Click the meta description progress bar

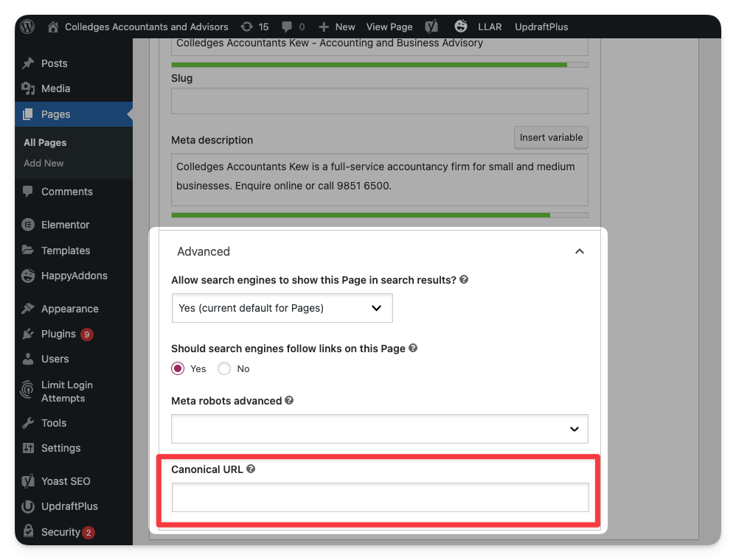[379, 215]
